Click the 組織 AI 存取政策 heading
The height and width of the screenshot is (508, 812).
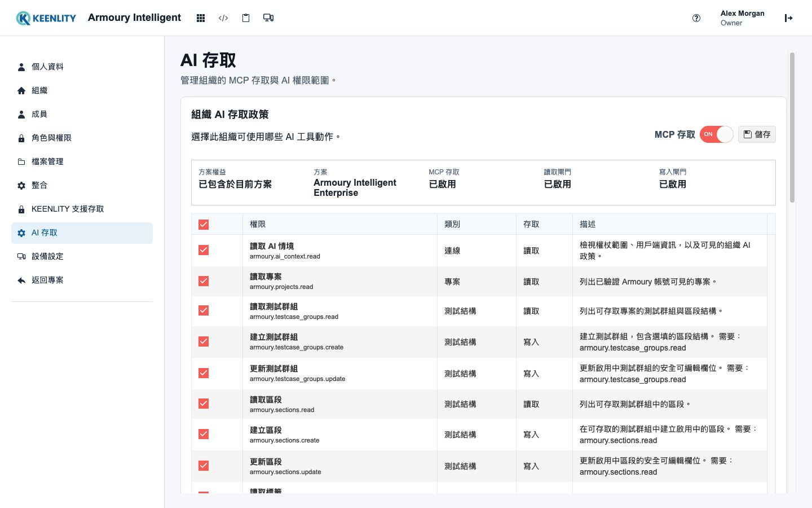230,115
